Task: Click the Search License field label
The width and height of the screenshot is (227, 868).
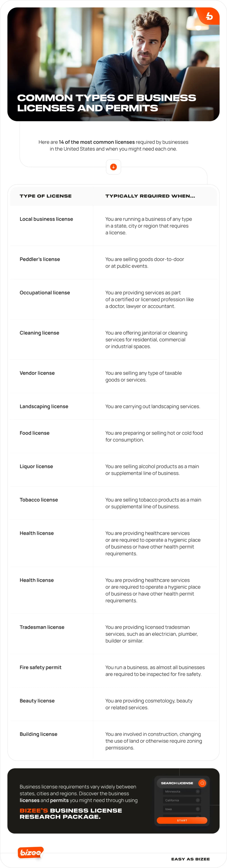Action: tap(177, 783)
